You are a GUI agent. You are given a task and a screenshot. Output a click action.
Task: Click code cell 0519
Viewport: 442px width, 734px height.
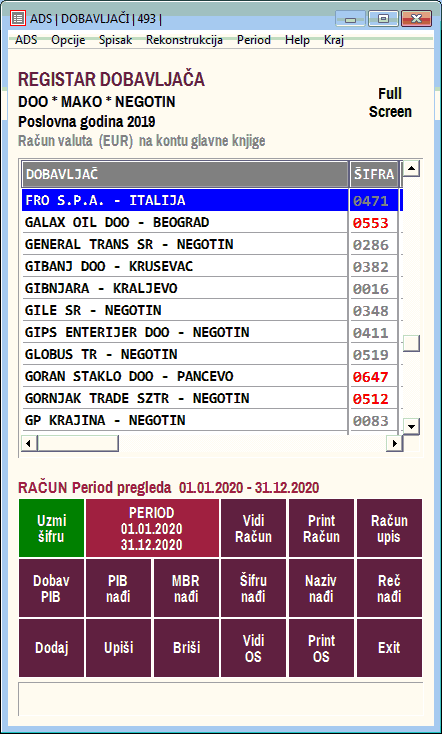coord(374,354)
